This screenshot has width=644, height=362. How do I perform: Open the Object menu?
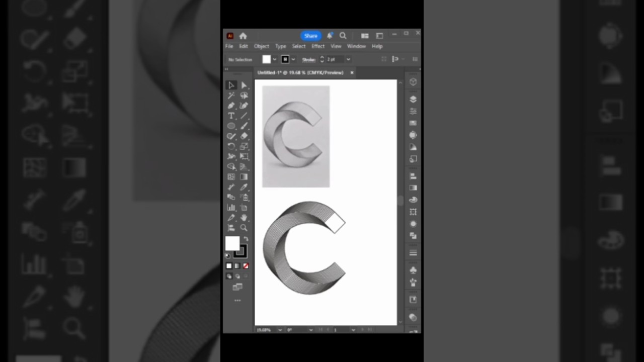pos(262,46)
